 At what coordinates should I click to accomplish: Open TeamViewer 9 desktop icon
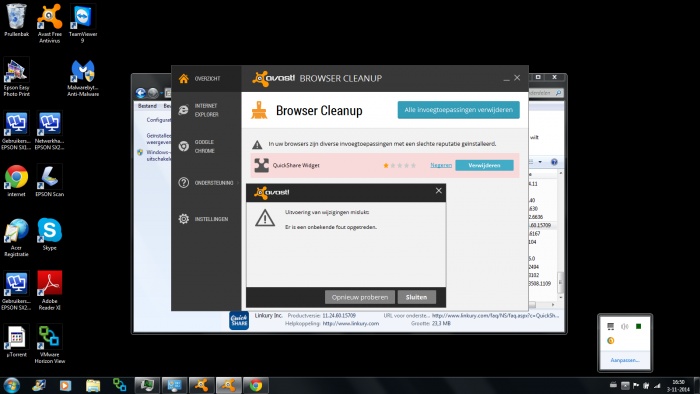[83, 23]
